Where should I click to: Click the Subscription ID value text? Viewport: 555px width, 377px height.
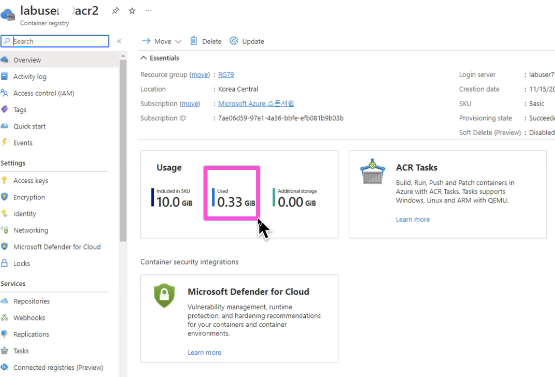pos(281,118)
